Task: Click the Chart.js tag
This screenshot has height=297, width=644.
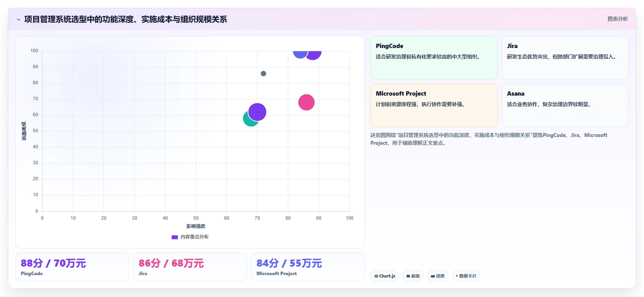Action: [385, 276]
